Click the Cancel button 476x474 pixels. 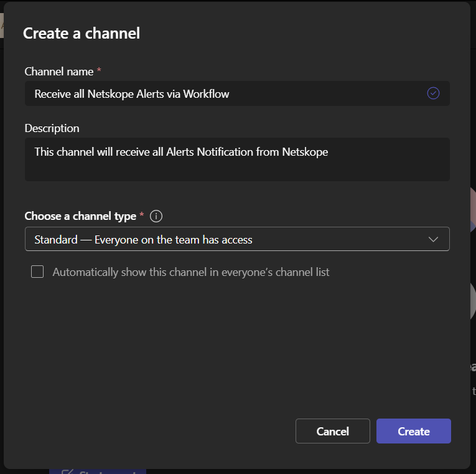pos(333,431)
